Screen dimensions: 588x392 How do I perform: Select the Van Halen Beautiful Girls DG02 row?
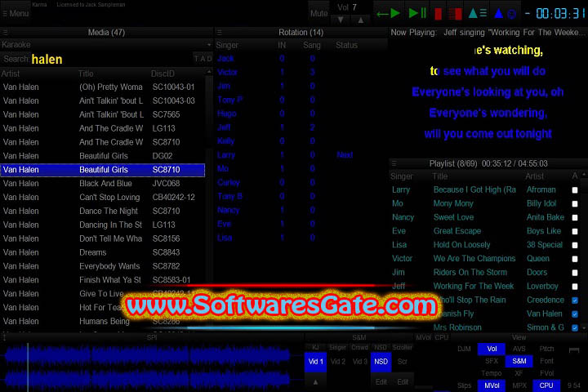click(x=103, y=156)
